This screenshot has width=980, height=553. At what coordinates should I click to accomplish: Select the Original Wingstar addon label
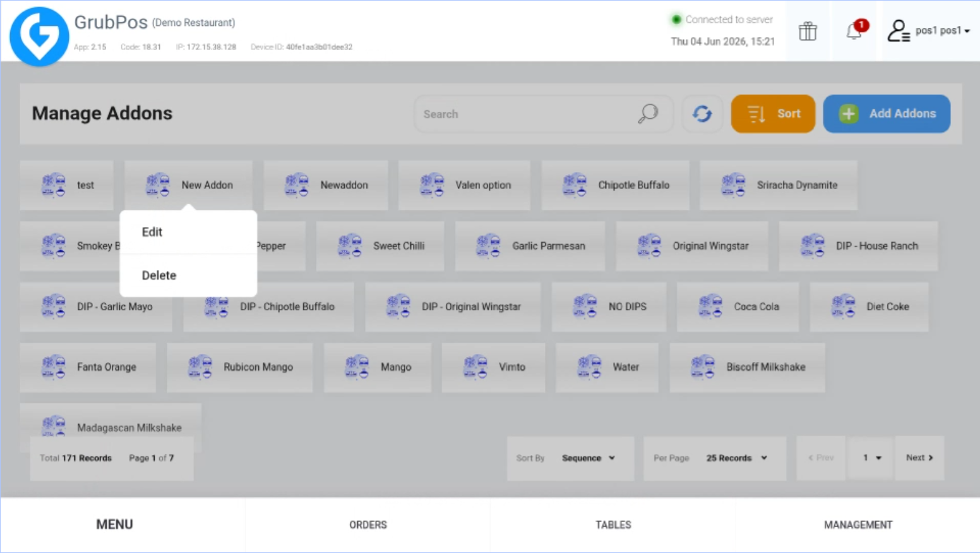click(710, 246)
